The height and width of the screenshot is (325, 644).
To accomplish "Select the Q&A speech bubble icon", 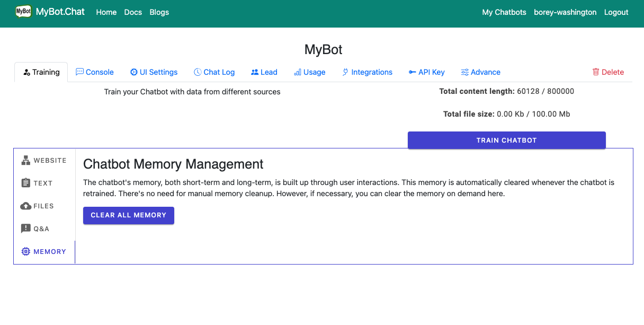I will (25, 229).
